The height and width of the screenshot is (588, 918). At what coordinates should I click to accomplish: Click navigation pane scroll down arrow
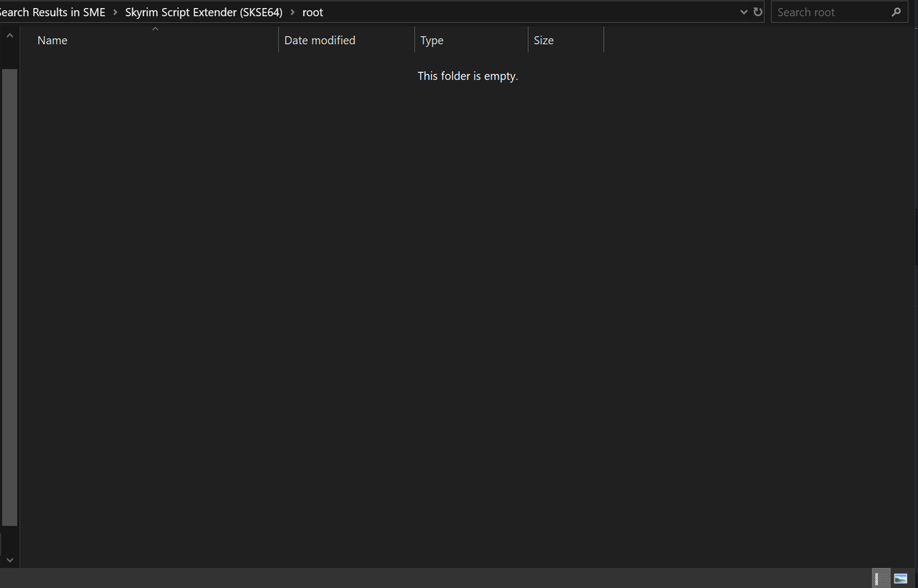point(10,560)
